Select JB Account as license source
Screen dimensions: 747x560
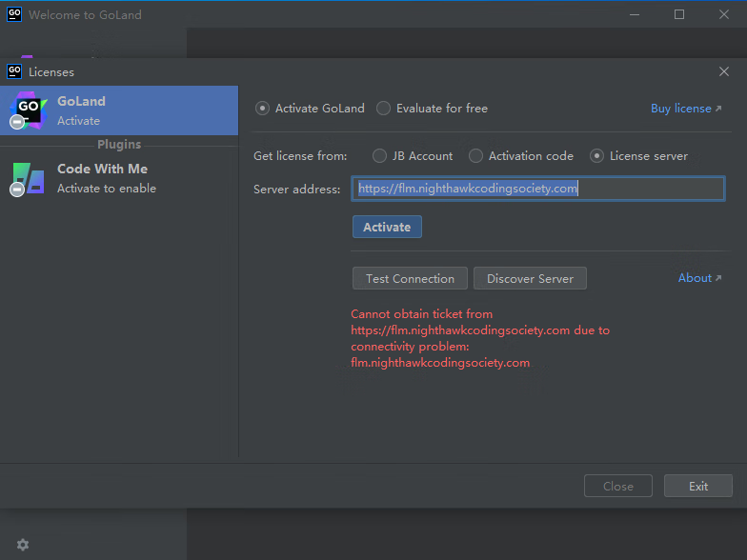(379, 156)
